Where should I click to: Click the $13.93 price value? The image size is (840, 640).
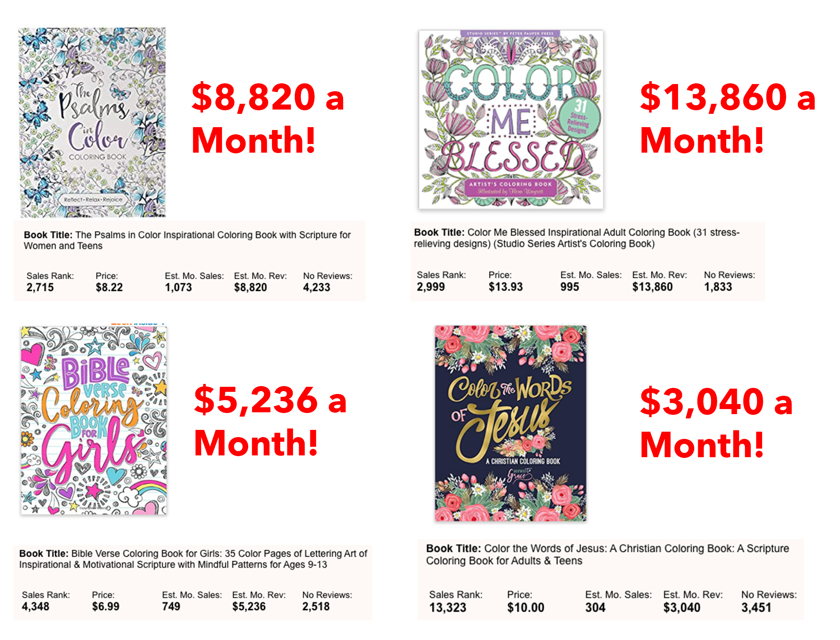pyautogui.click(x=505, y=287)
